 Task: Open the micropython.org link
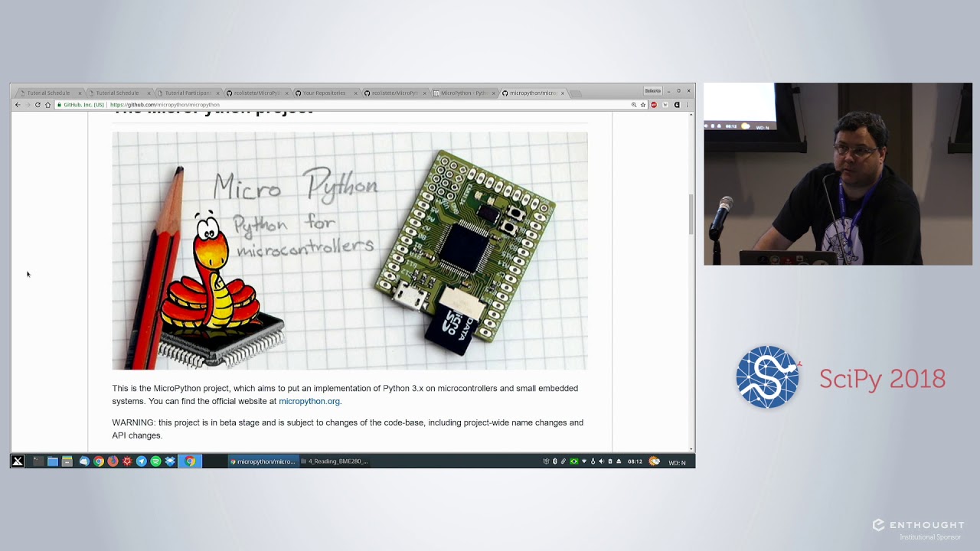[x=309, y=401]
